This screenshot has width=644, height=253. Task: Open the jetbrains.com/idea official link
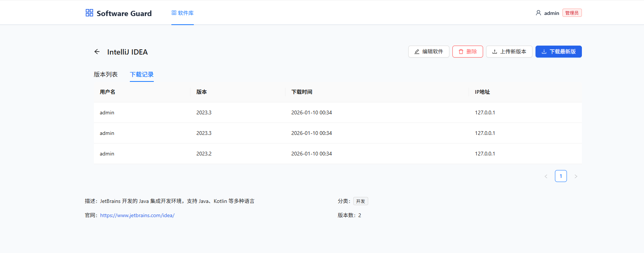coord(137,215)
